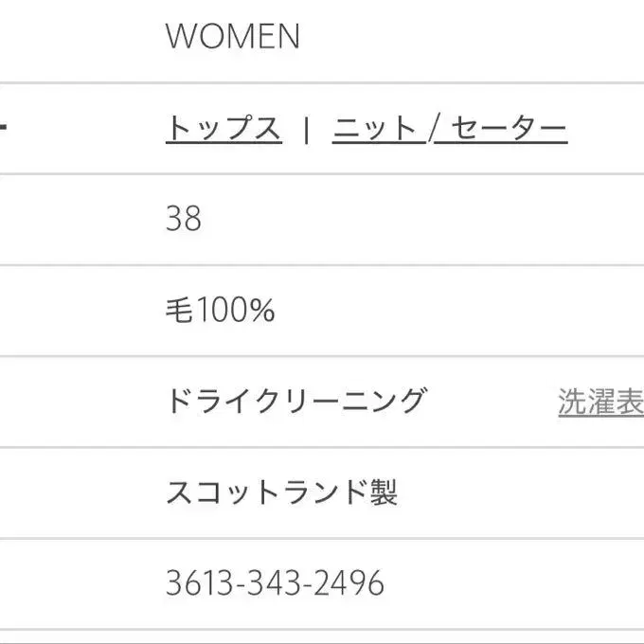Click the 製 character after スコットランド

coord(384,492)
